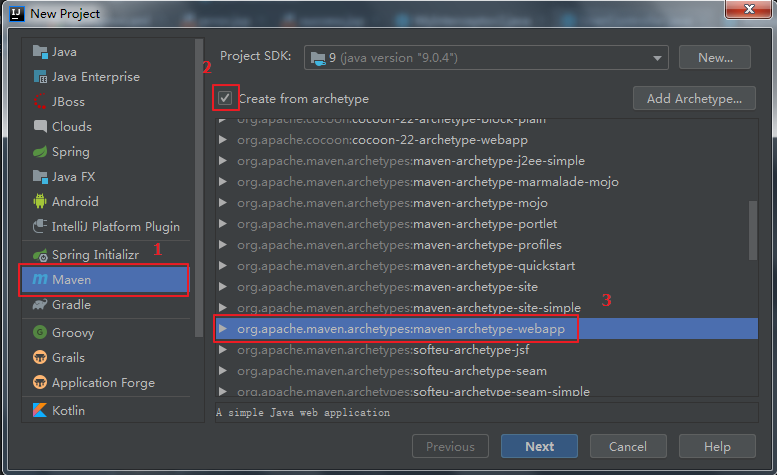Click the Clouds speech bubble icon

(40, 126)
